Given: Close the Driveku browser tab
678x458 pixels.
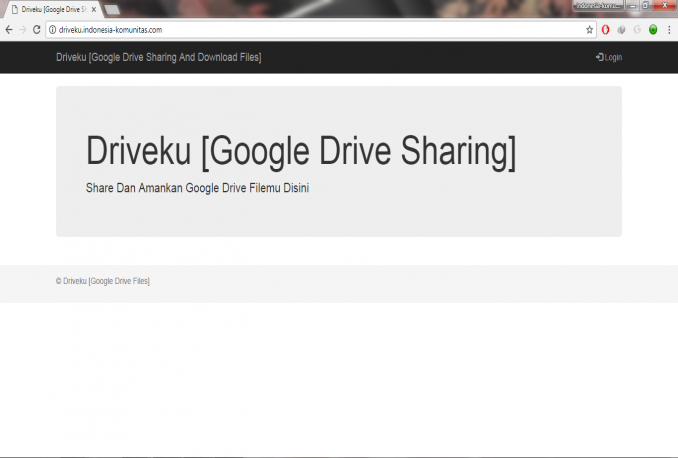Looking at the screenshot, I should [x=94, y=8].
